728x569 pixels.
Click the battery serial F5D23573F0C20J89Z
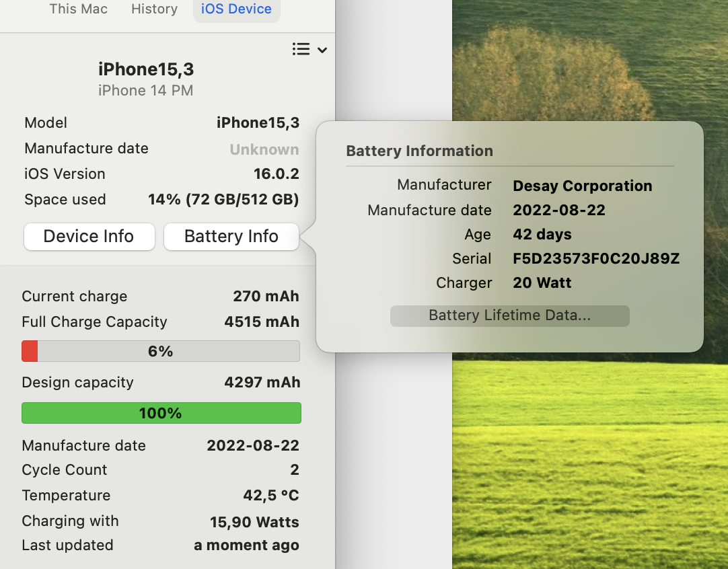pyautogui.click(x=596, y=258)
